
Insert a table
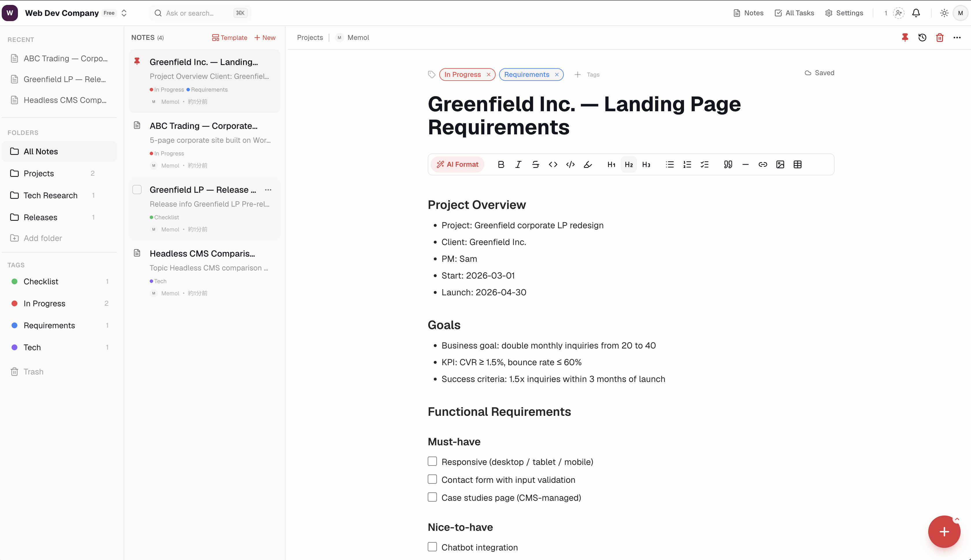coord(798,165)
